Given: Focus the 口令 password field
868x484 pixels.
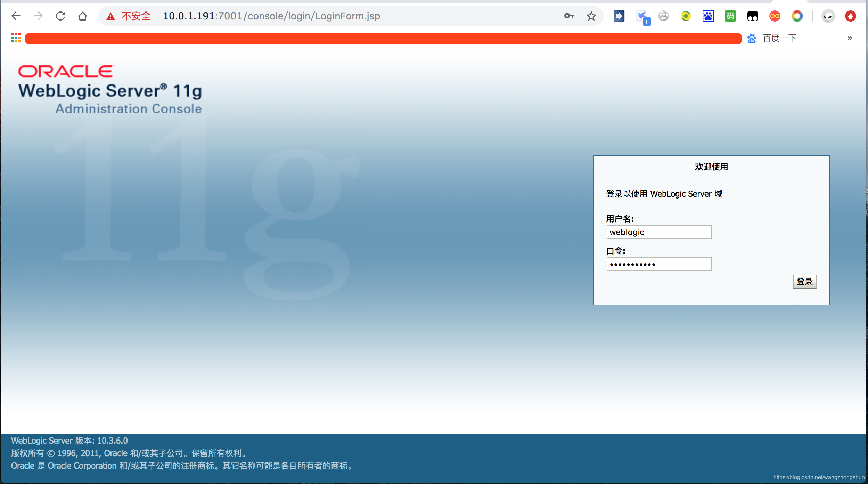Looking at the screenshot, I should pos(659,264).
